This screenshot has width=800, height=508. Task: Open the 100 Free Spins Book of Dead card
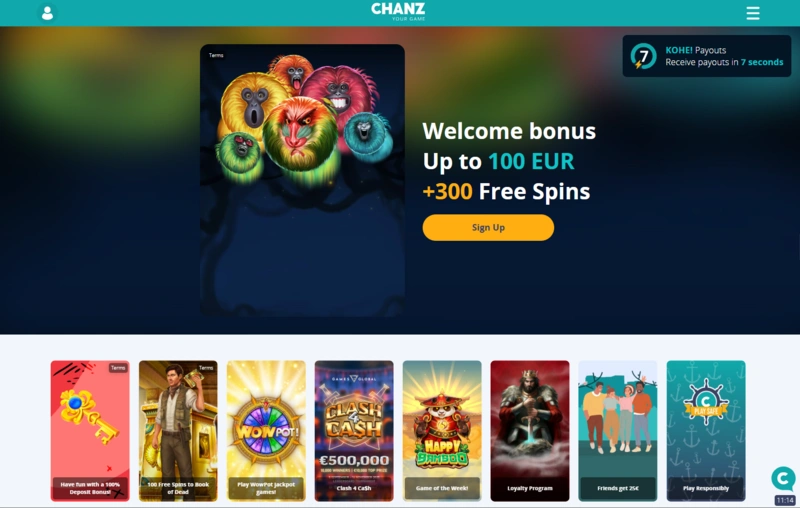[178, 431]
